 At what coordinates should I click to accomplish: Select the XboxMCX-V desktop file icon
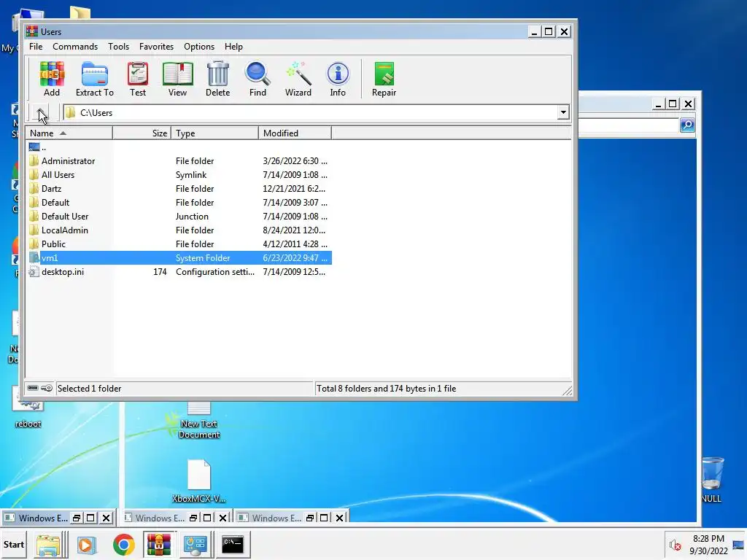[x=198, y=481]
